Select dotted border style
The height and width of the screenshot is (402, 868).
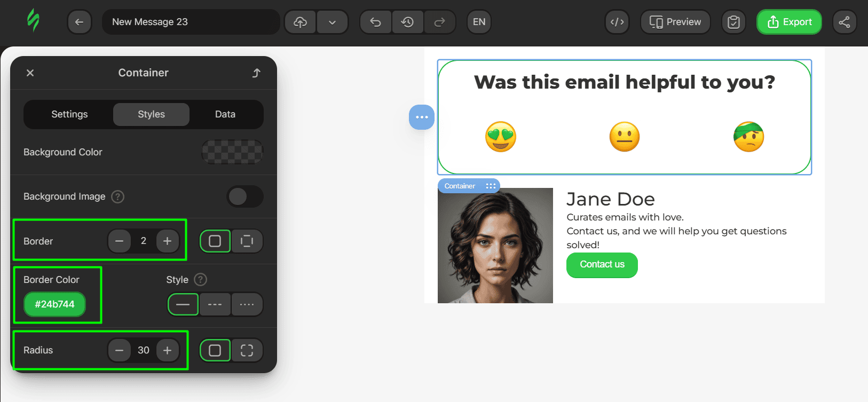(247, 304)
